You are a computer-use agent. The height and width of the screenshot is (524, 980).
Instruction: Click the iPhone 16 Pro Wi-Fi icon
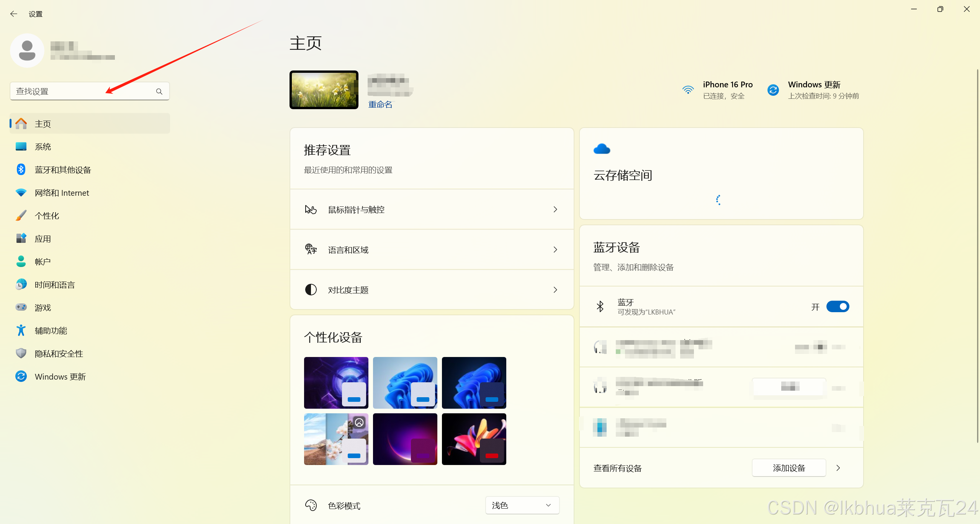pyautogui.click(x=688, y=90)
